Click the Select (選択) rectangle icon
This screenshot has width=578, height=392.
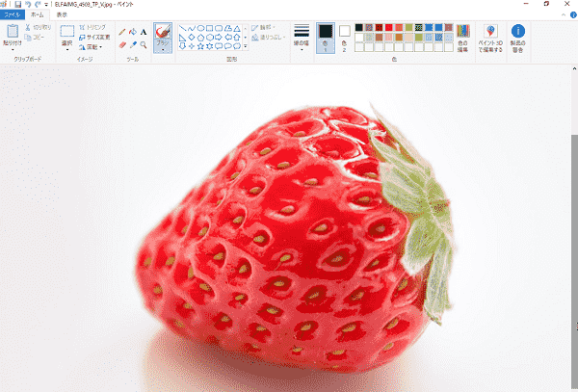click(x=66, y=31)
